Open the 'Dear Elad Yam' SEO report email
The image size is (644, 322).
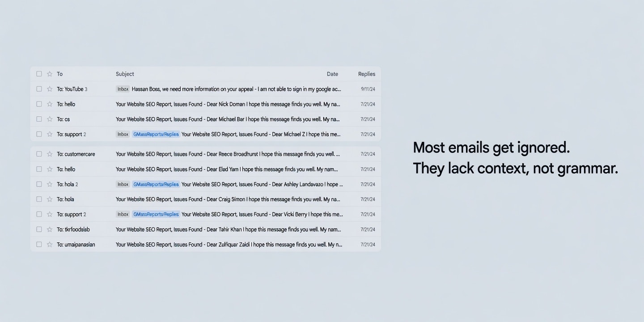227,169
